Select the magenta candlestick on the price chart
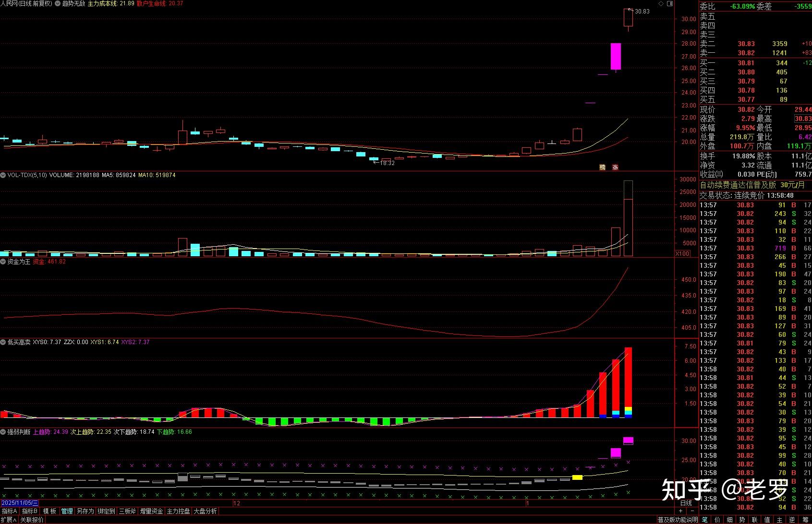The image size is (812, 524). coord(616,56)
